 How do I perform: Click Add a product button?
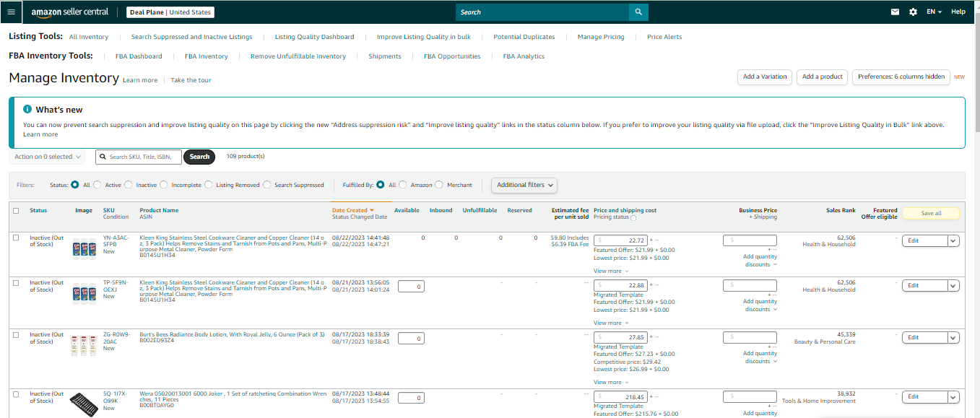823,77
